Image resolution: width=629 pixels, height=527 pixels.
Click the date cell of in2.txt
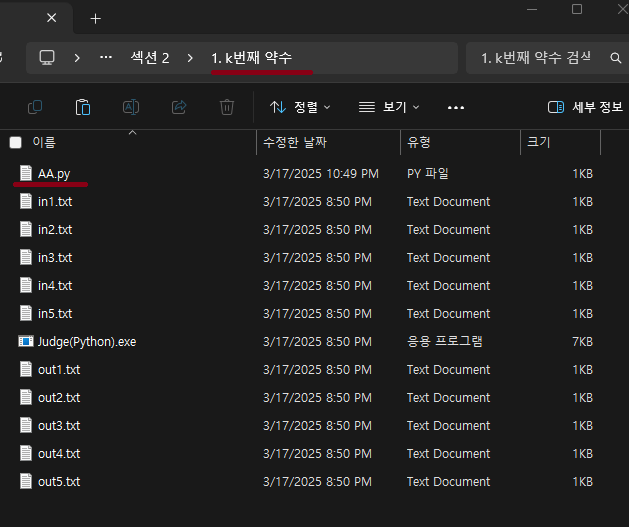pos(317,230)
